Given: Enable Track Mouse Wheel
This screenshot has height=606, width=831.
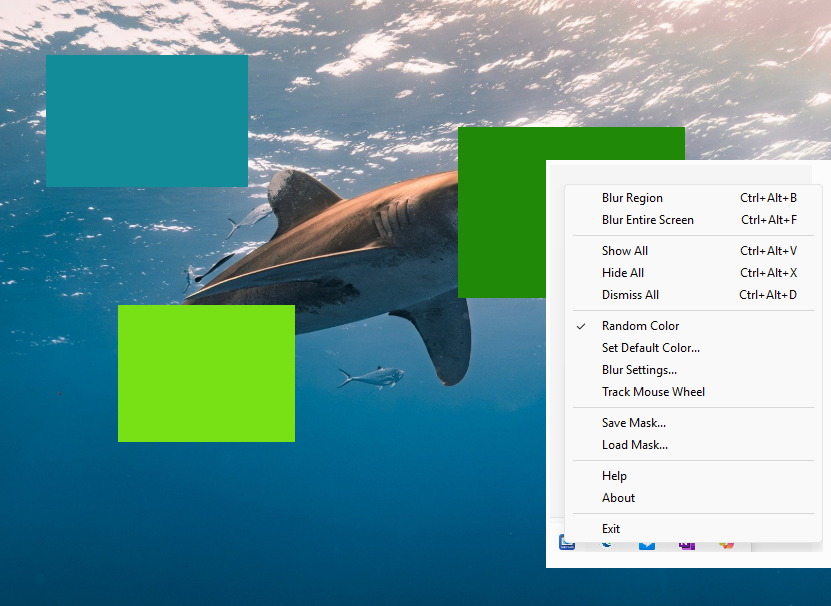Looking at the screenshot, I should click(x=653, y=391).
